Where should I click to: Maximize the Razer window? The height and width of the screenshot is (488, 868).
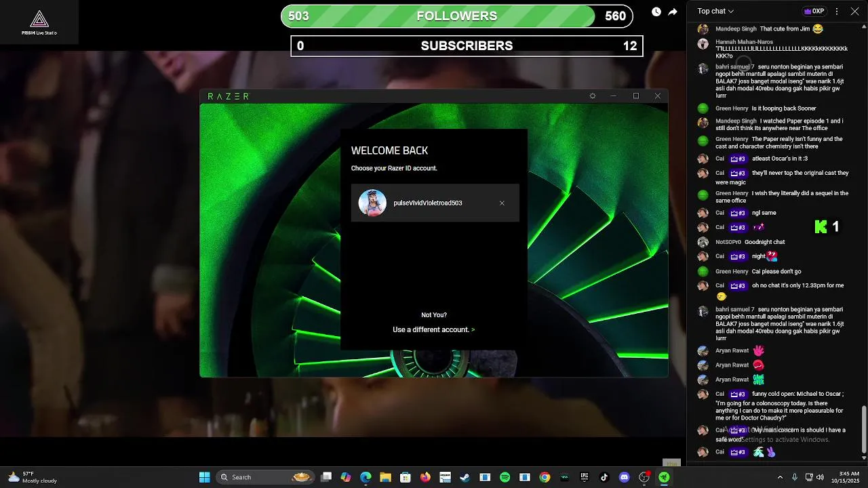click(x=636, y=96)
